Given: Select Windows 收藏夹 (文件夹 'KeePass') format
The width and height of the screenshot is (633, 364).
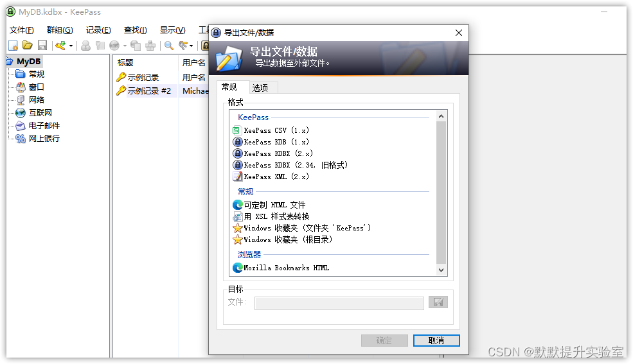Looking at the screenshot, I should pyautogui.click(x=307, y=228).
